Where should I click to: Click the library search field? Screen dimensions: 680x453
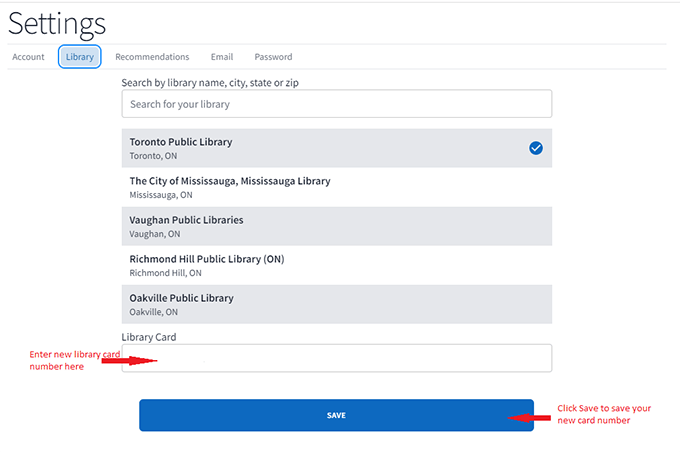(x=336, y=104)
